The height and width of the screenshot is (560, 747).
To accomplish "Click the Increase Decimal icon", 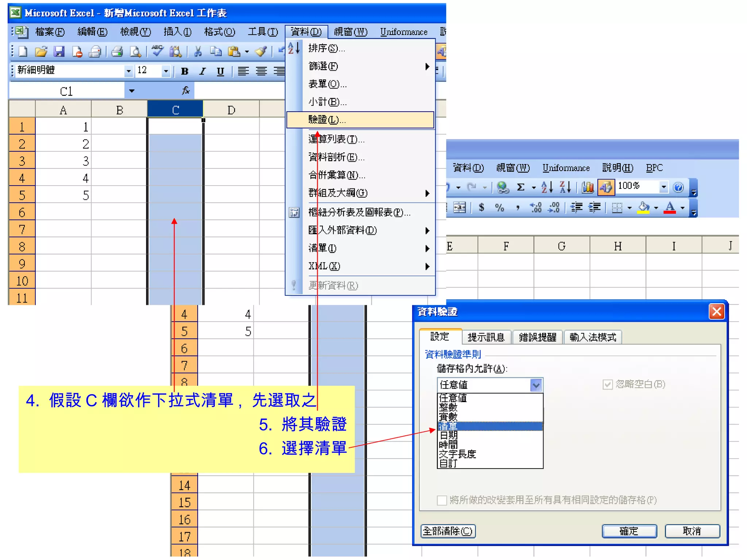I will (x=535, y=208).
